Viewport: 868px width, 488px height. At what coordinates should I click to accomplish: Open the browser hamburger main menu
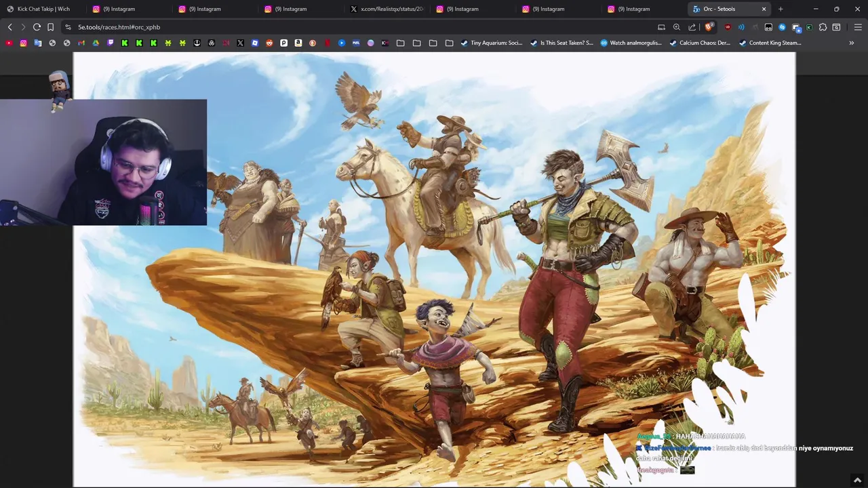tap(858, 27)
